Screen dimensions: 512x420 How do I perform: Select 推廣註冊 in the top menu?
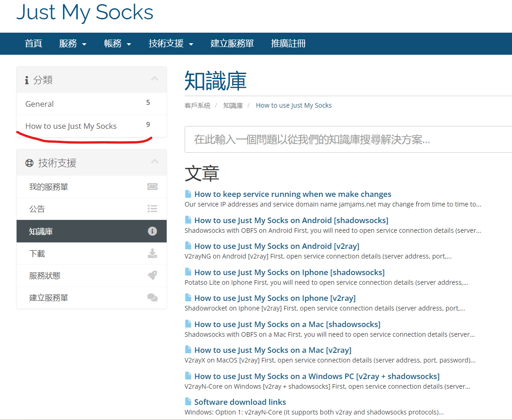[288, 44]
